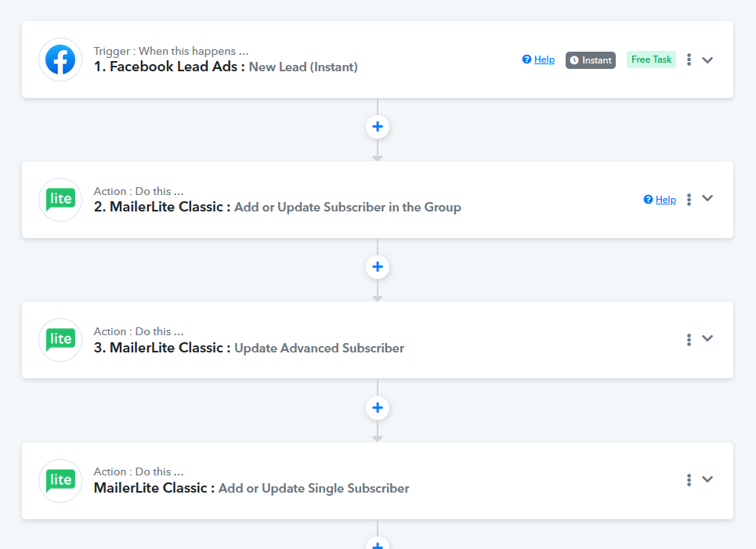
Task: Click the Facebook Lead Ads app icon
Action: coord(60,60)
